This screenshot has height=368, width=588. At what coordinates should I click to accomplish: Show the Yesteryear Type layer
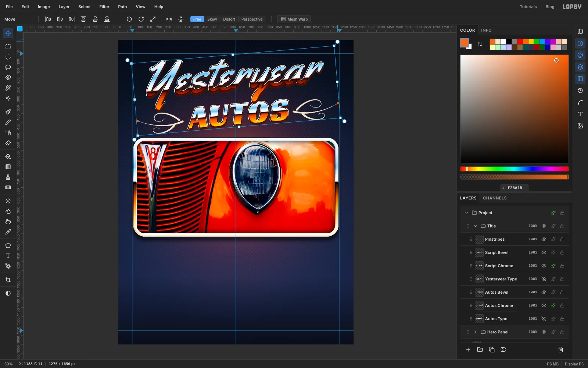point(544,279)
